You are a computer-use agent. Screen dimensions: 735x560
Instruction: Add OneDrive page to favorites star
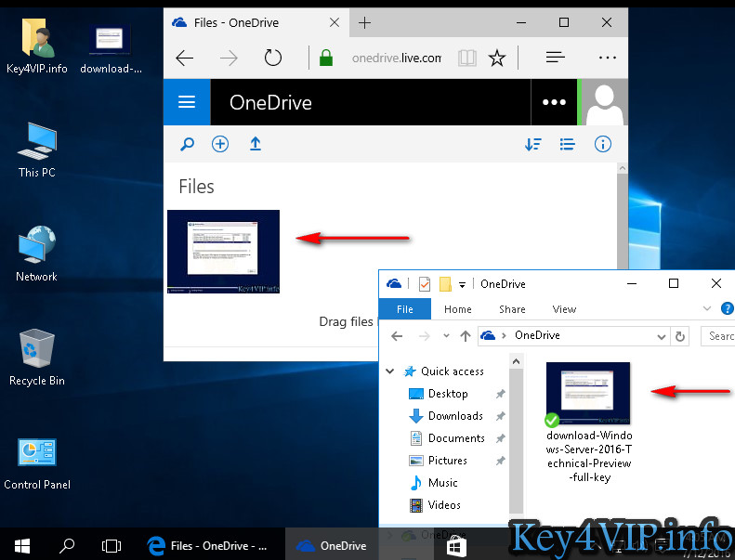(x=497, y=59)
